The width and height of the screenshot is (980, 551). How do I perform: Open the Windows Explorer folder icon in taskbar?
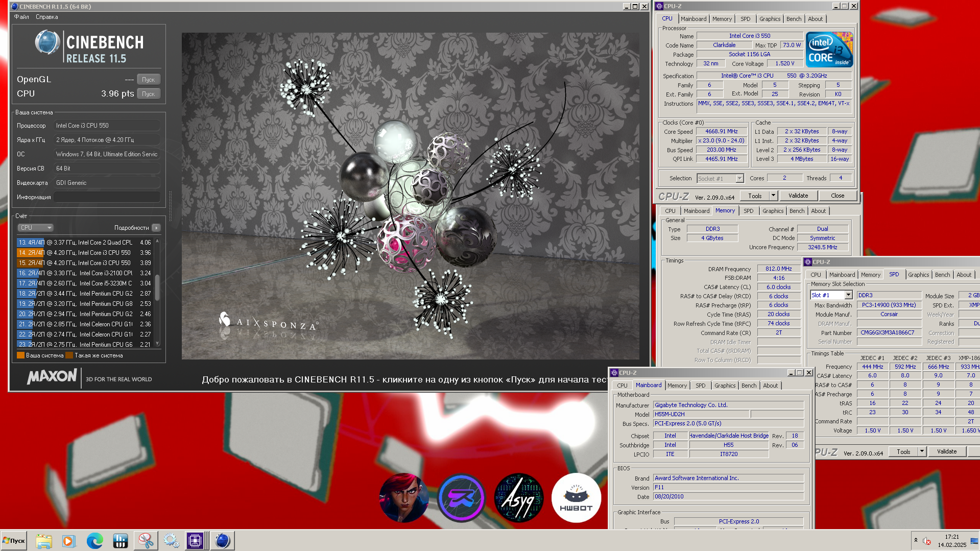coord(44,541)
